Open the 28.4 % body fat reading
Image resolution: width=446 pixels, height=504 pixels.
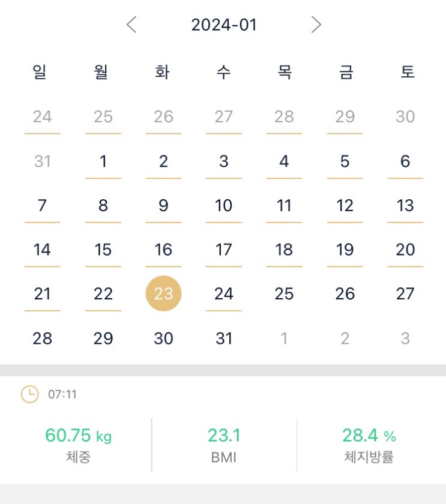click(x=369, y=444)
